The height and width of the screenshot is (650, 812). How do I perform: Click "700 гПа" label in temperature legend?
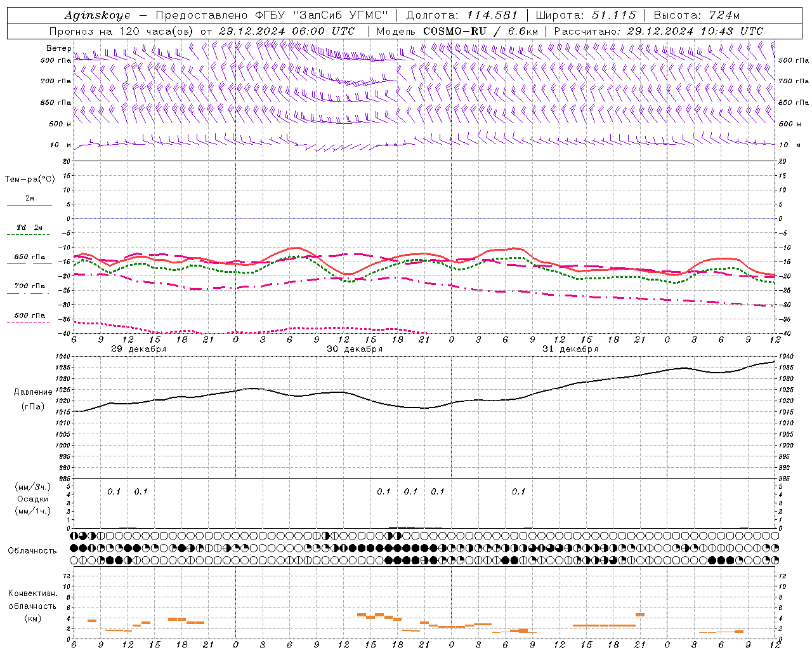[x=30, y=286]
